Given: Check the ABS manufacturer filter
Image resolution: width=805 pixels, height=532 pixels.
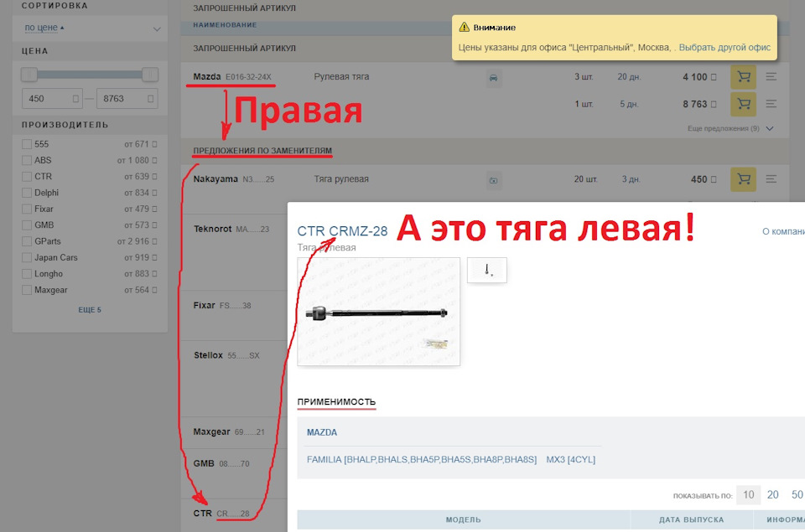Looking at the screenshot, I should 27,161.
